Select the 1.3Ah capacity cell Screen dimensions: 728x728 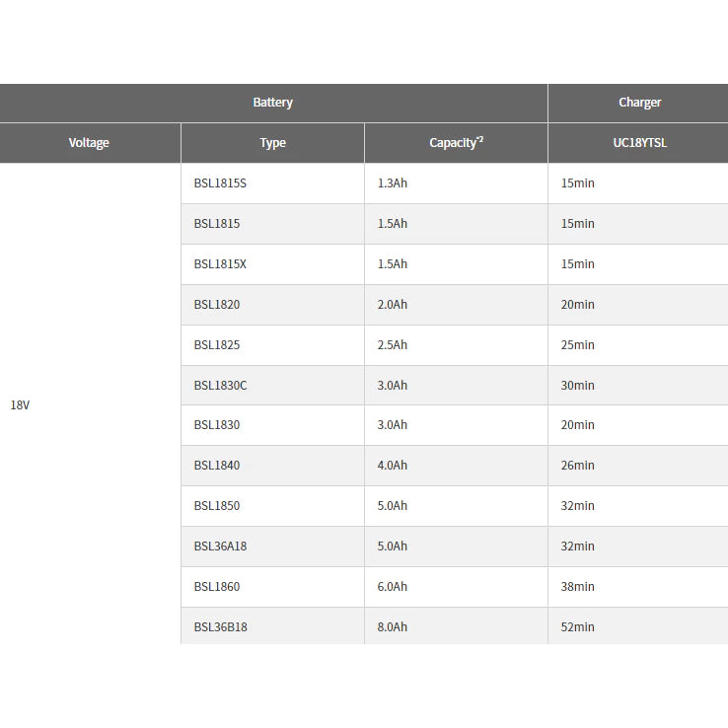click(456, 182)
